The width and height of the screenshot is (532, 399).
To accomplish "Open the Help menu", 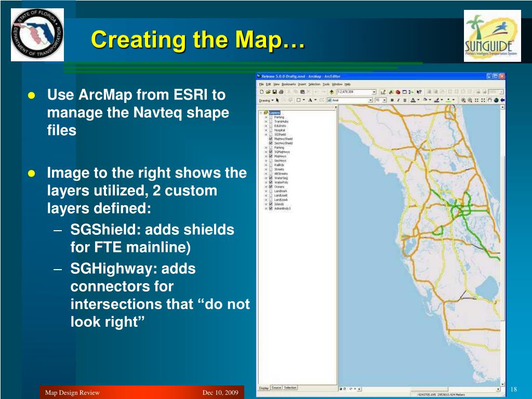I will pyautogui.click(x=348, y=84).
